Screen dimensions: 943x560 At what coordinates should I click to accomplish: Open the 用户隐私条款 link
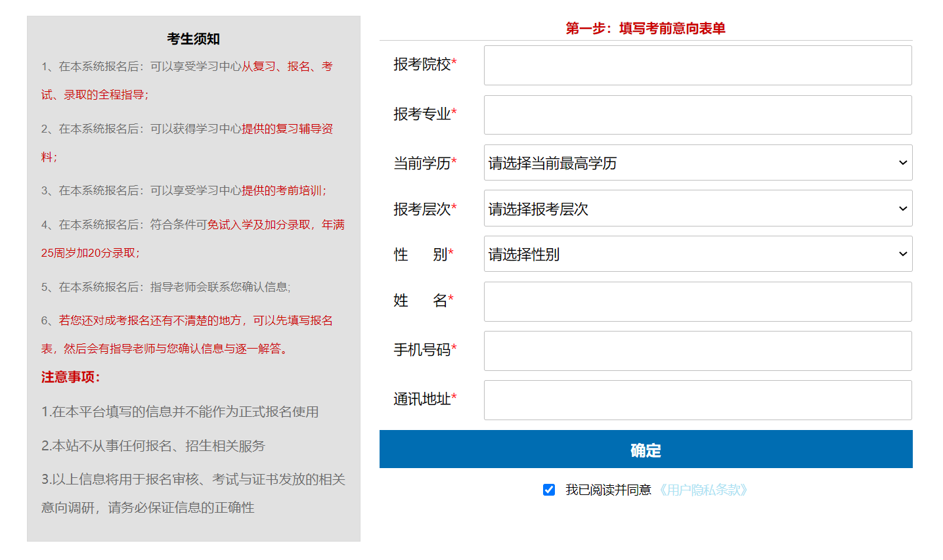[703, 490]
